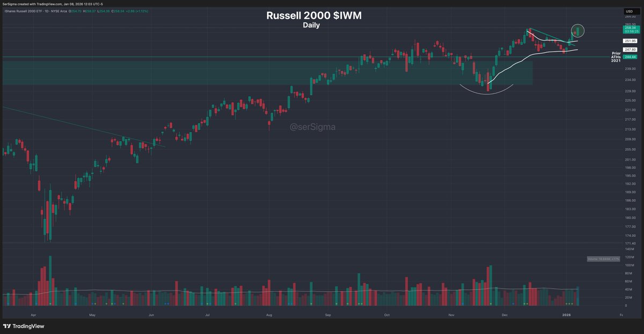The width and height of the screenshot is (644, 334).
Task: Click the 'Jul' label on time axis
Action: (x=207, y=314)
